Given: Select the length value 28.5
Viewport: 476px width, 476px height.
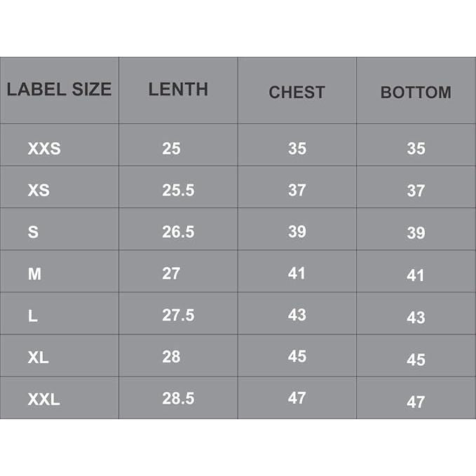Looking at the screenshot, I should pyautogui.click(x=178, y=399).
